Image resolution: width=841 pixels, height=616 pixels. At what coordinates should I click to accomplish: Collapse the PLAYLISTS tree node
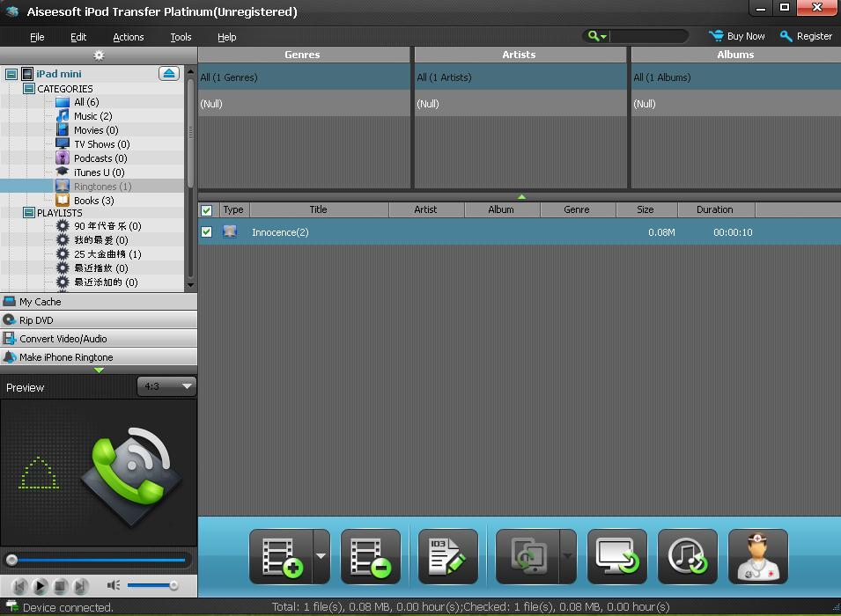coord(29,213)
